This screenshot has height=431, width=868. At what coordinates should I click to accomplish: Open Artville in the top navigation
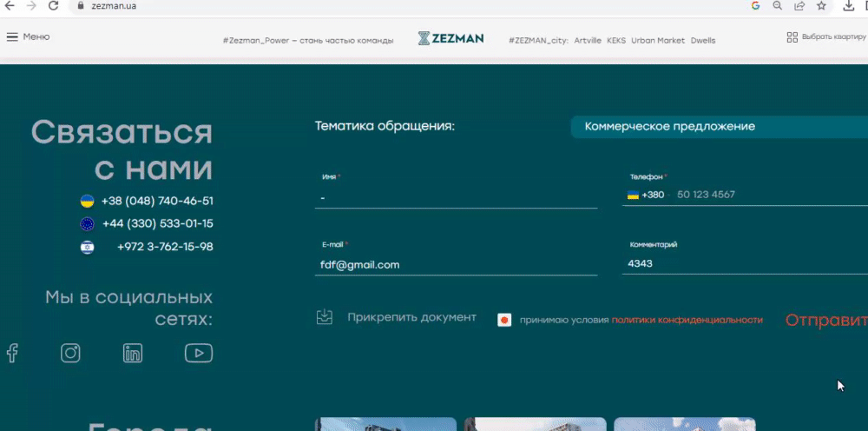[588, 41]
